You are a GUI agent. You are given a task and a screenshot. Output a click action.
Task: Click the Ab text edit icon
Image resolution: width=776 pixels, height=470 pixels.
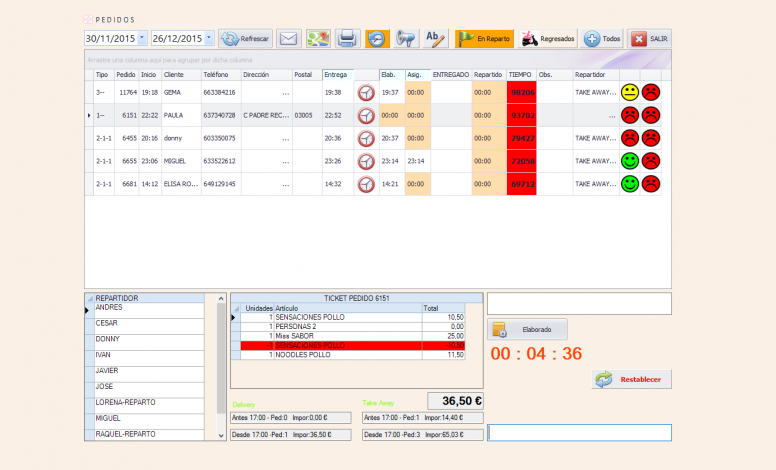pyautogui.click(x=435, y=39)
